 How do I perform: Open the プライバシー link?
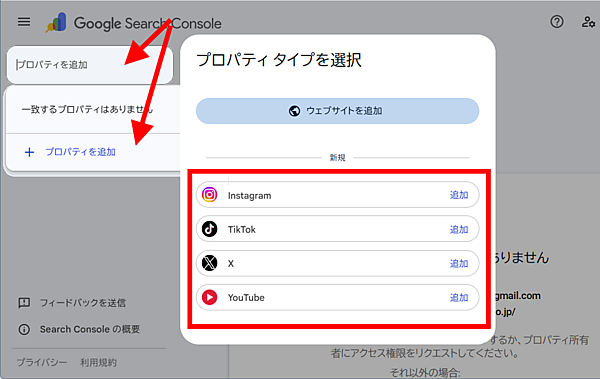[42, 363]
